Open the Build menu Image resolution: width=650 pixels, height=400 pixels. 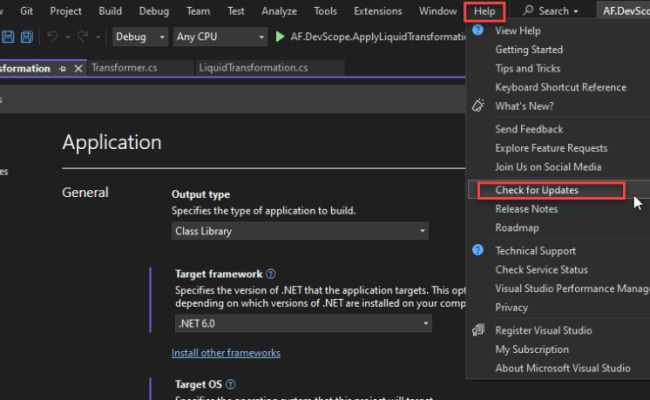coord(110,11)
